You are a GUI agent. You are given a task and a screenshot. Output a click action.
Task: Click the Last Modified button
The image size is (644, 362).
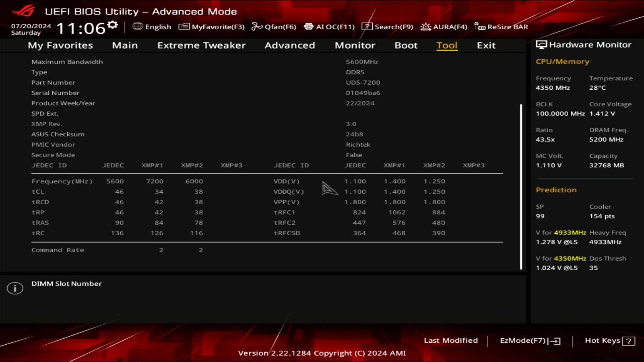coord(450,341)
